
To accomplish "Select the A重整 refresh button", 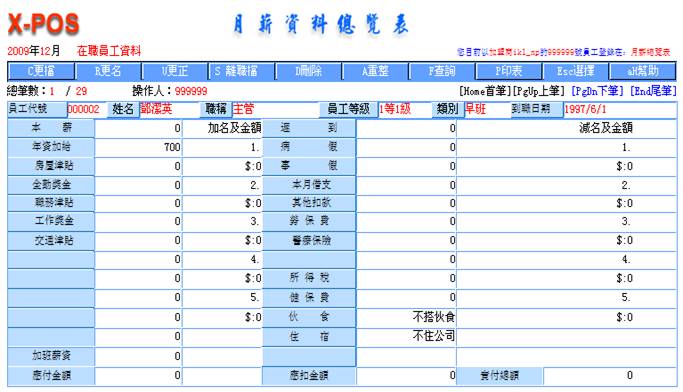I will 375,71.
